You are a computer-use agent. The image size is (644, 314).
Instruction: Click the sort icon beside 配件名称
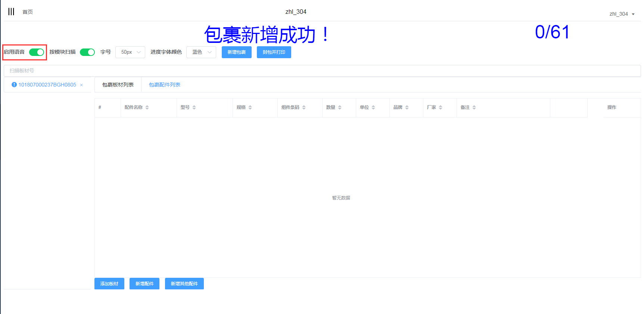(147, 107)
